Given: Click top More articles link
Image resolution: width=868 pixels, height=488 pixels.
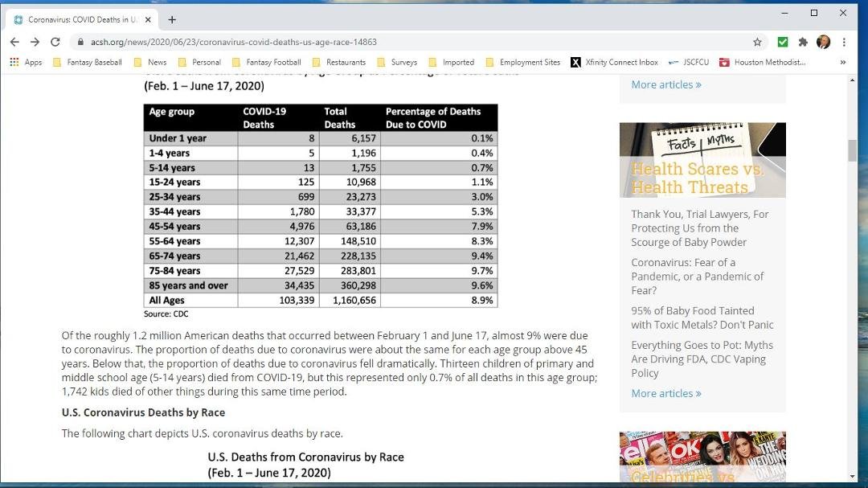Looking at the screenshot, I should coord(666,84).
